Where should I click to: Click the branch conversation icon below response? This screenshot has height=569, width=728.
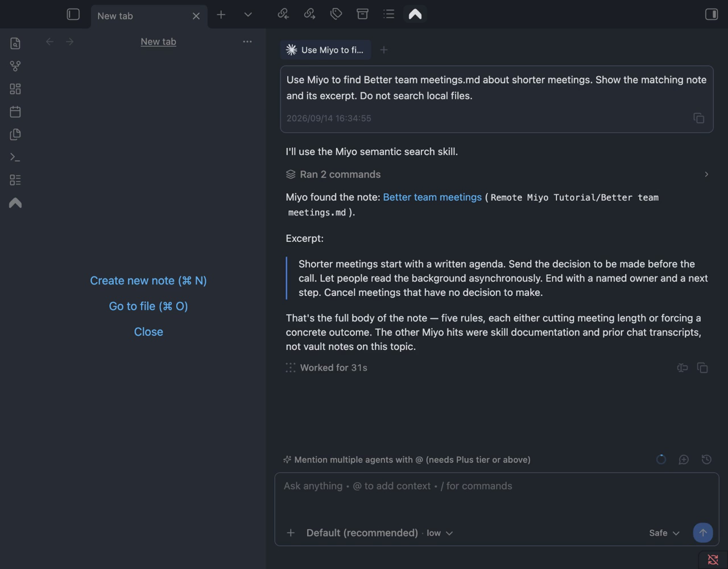pos(682,368)
